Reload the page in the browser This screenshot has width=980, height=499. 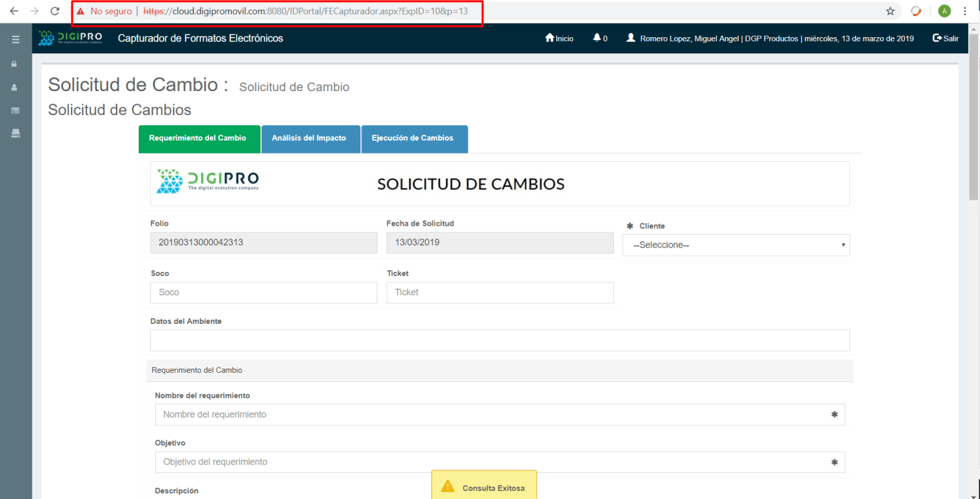55,11
